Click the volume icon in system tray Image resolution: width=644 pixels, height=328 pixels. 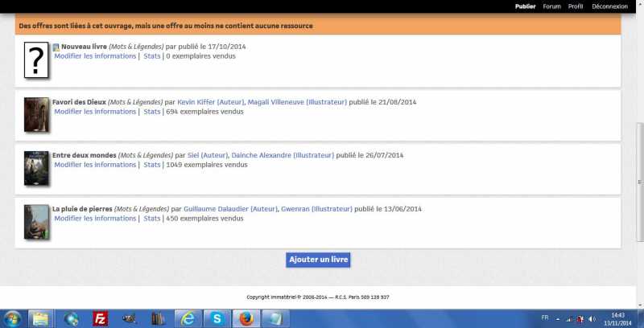click(x=591, y=319)
